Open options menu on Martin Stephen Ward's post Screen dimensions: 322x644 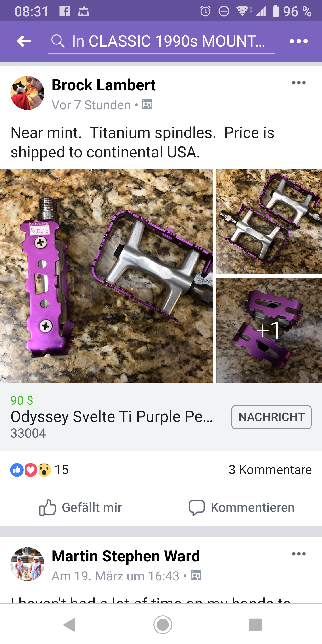299,554
